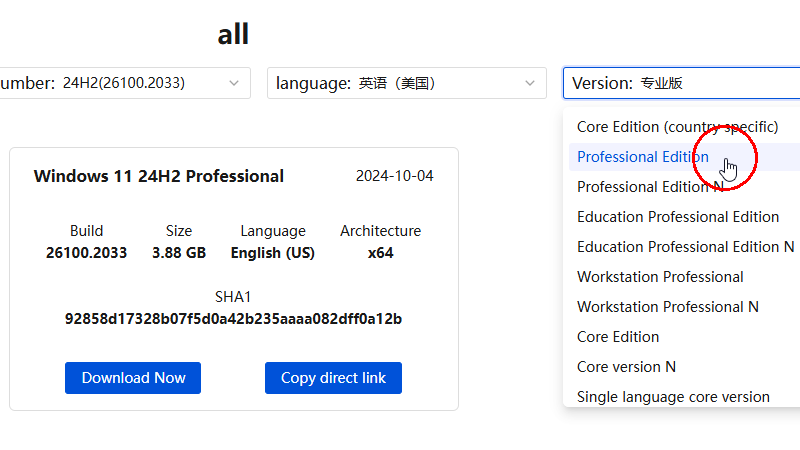Click the 2024-10-04 release date
Image resolution: width=800 pixels, height=450 pixels.
click(394, 177)
